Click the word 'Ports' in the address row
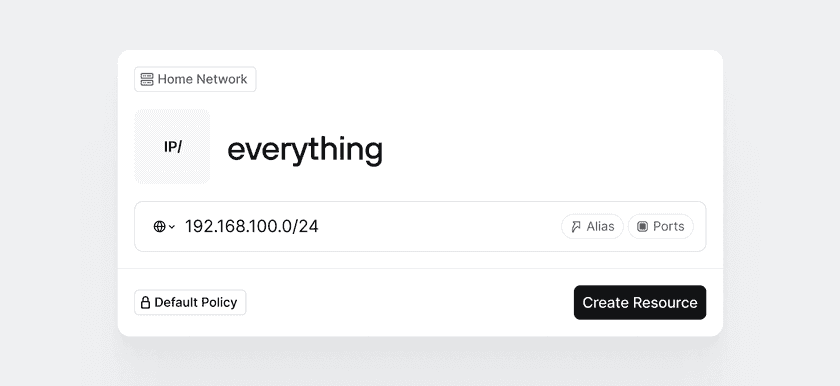The image size is (840, 386). (669, 226)
